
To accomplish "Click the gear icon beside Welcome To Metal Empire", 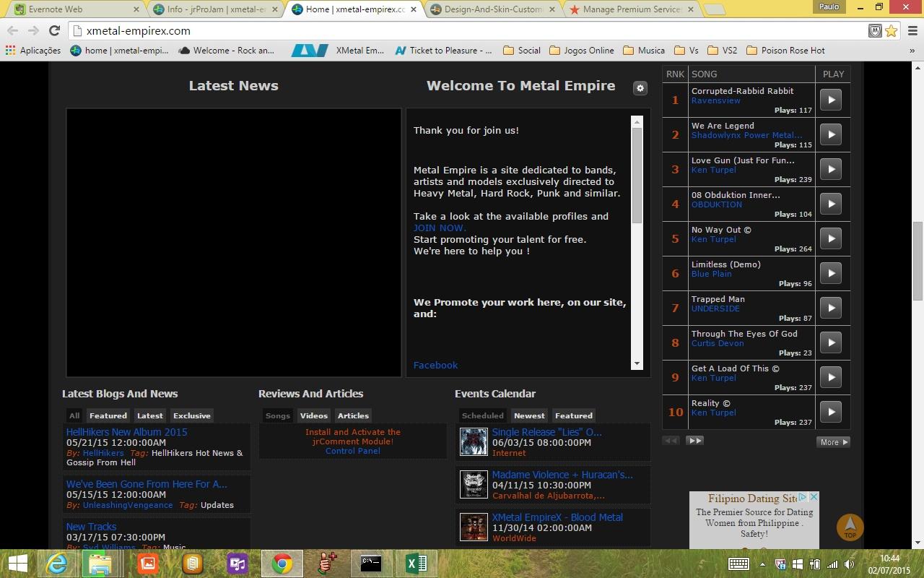I will pos(640,88).
